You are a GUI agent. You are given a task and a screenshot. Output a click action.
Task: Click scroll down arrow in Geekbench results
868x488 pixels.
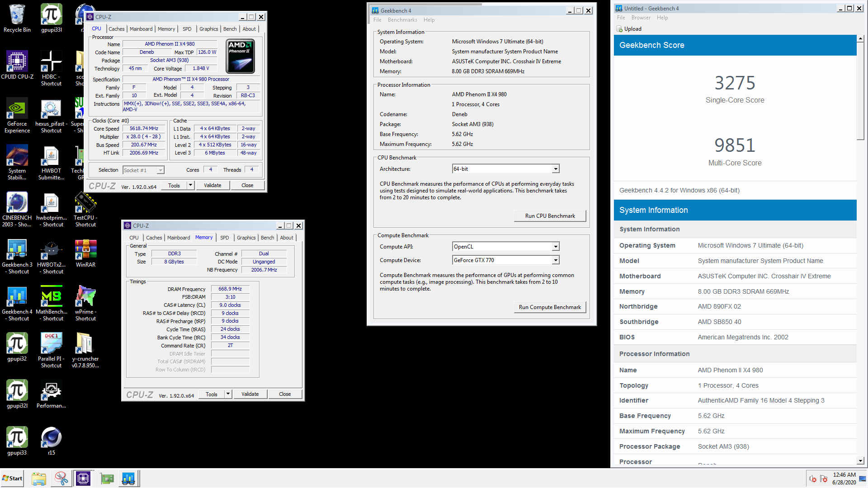coord(860,461)
